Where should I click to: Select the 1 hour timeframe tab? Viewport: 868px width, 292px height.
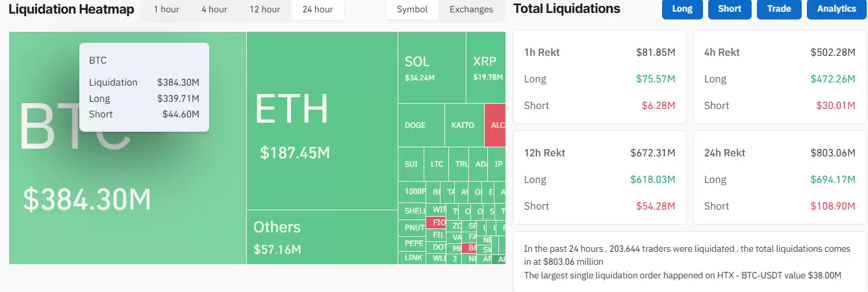click(166, 9)
